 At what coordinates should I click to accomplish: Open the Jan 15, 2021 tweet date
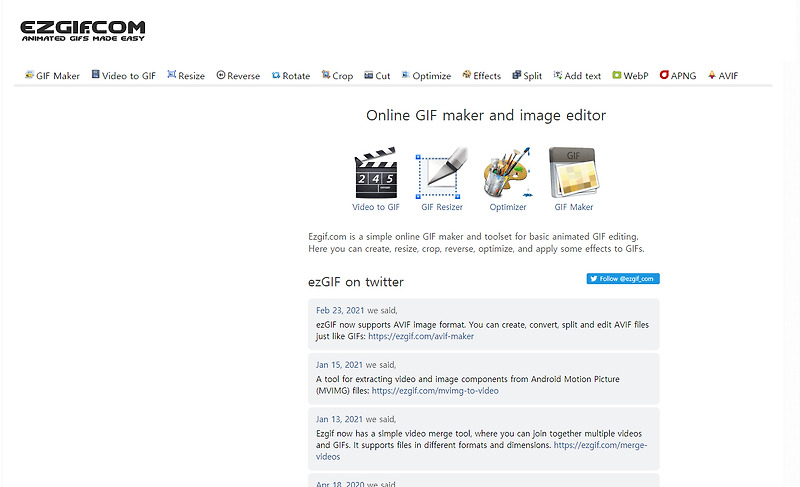339,365
